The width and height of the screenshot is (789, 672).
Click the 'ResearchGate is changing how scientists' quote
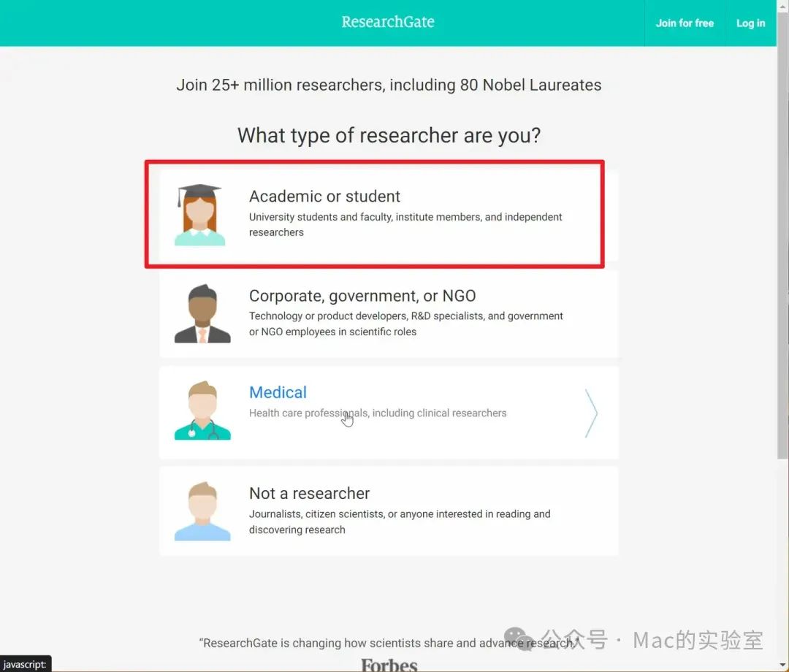coord(389,643)
